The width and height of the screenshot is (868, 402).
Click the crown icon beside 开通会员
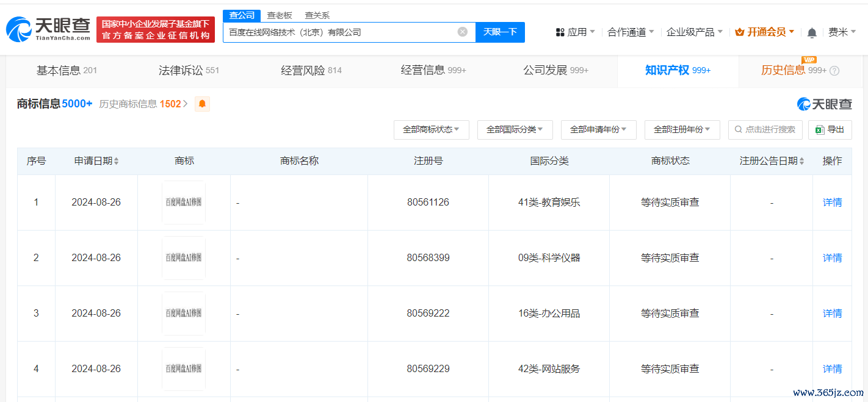[740, 32]
